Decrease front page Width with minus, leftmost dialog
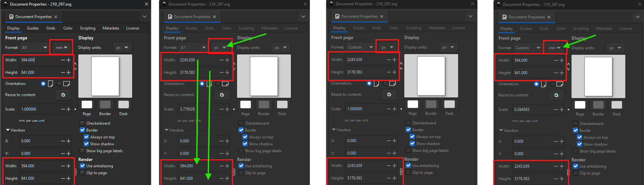Image resolution: width=644 pixels, height=185 pixels. pyautogui.click(x=63, y=60)
